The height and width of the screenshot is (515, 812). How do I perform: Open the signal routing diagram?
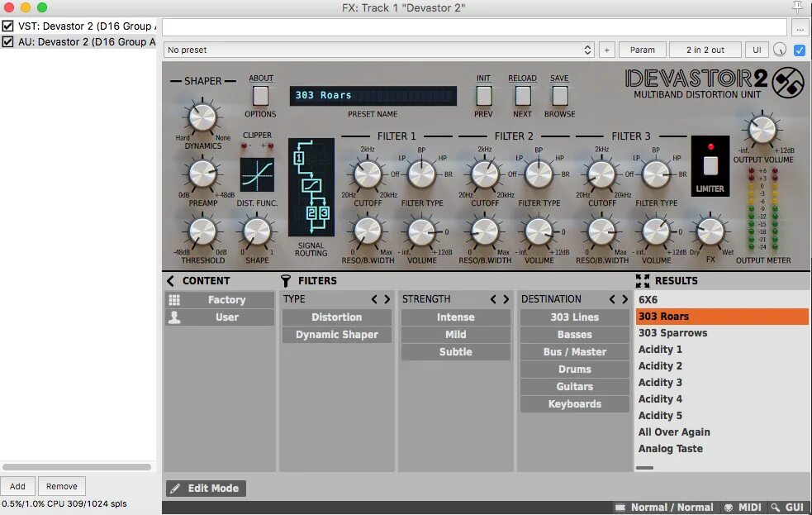pyautogui.click(x=311, y=188)
